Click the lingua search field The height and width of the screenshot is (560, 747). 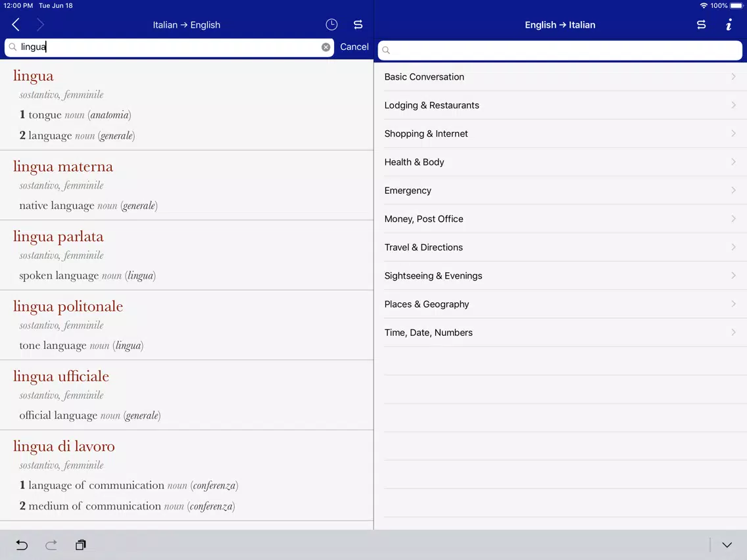[x=169, y=47]
